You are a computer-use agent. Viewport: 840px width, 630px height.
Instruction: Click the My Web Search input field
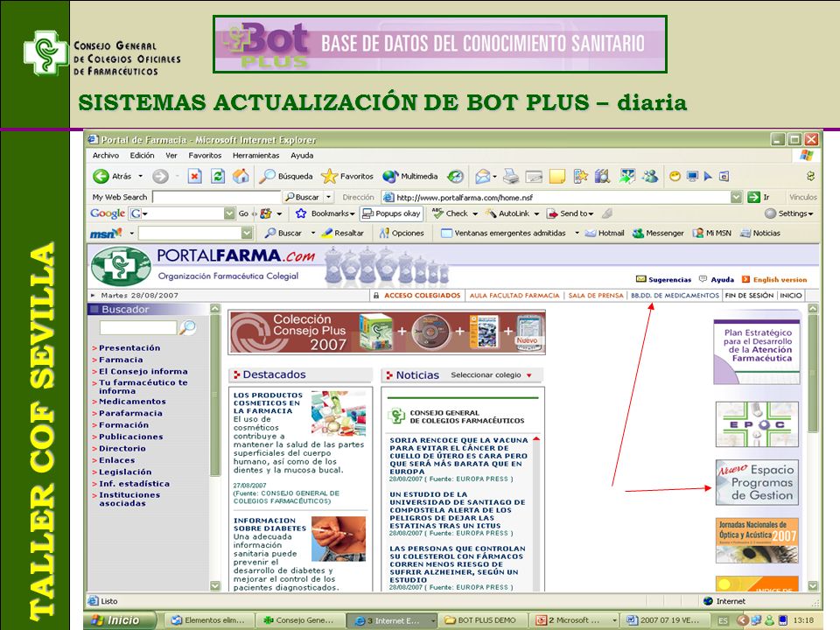(216, 197)
